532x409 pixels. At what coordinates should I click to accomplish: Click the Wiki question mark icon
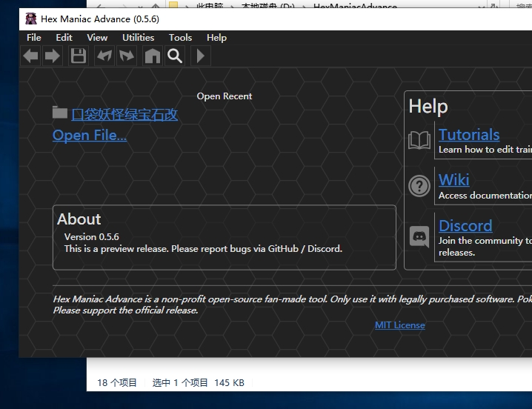click(x=419, y=186)
